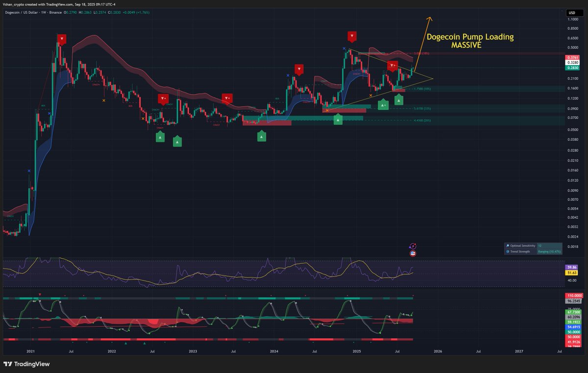Click the 0.0500 price axis label

573,129
